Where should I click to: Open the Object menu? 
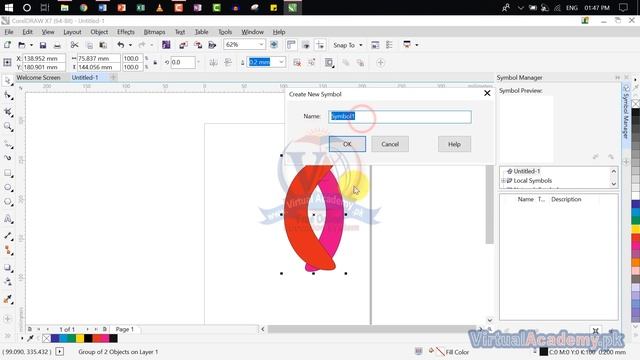click(x=99, y=32)
